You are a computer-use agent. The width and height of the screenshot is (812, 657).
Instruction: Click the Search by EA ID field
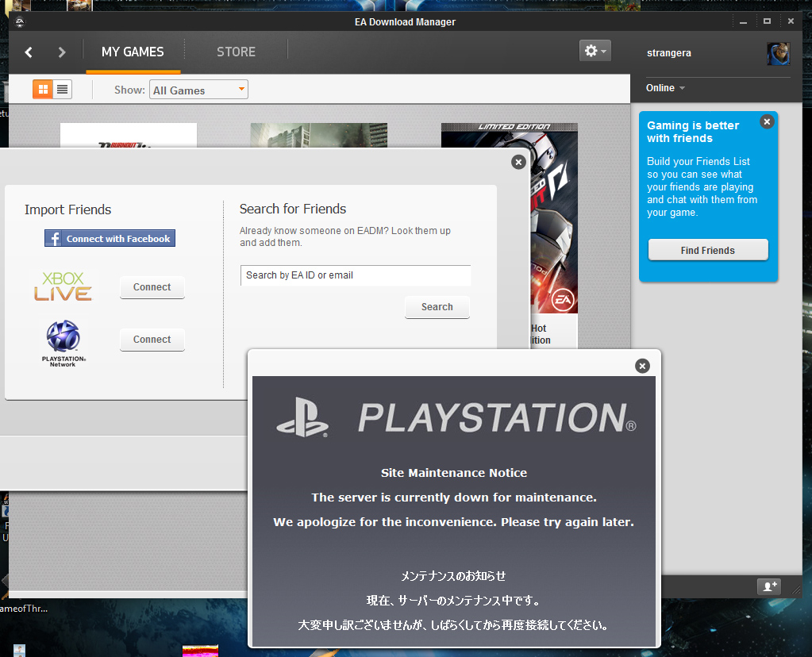[355, 275]
